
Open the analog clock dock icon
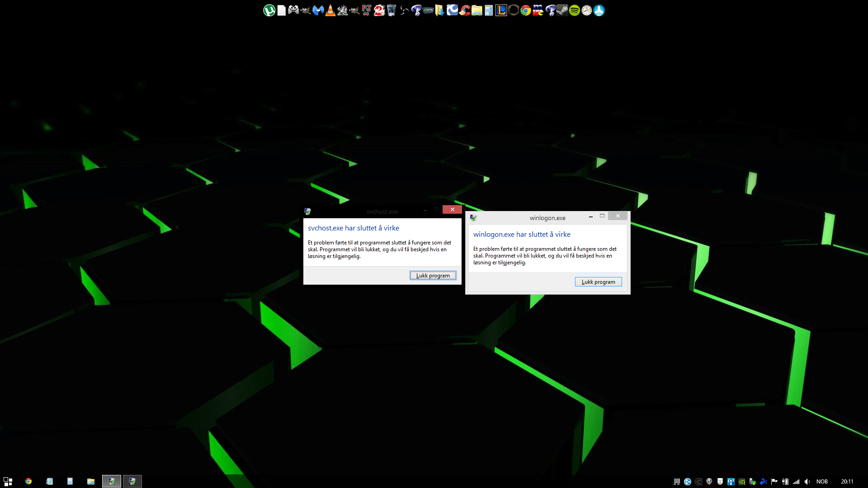point(587,10)
